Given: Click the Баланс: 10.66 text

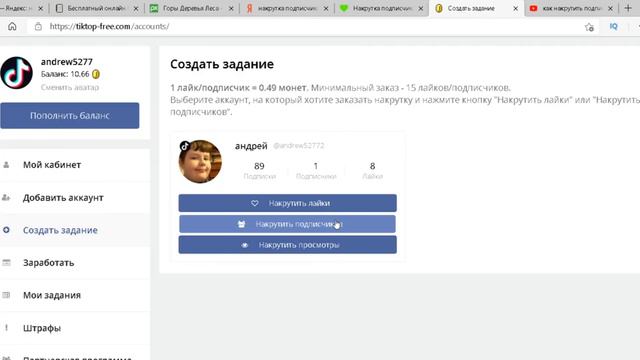Looking at the screenshot, I should (65, 74).
